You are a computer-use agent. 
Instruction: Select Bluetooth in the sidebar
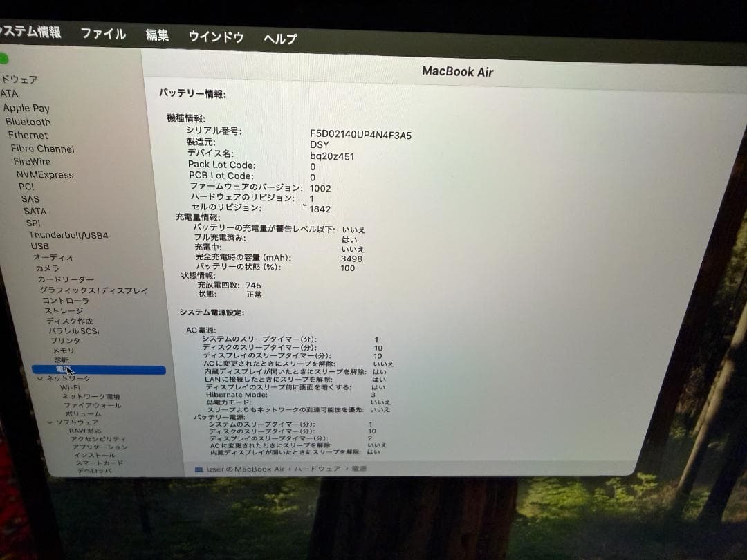click(x=28, y=122)
